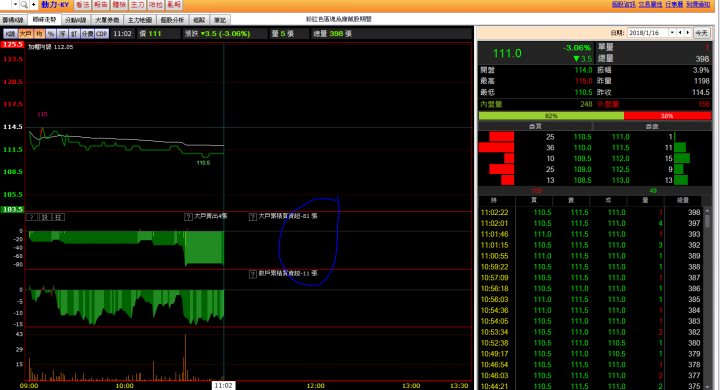Click the 38% red outer volume bar
This screenshot has width=720, height=390.
(667, 116)
